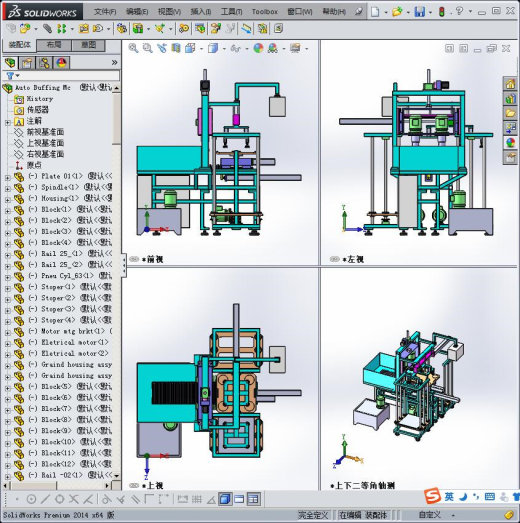Screen dimensions: 520x523
Task: Open the 编辑(E) menu
Action: tap(137, 12)
